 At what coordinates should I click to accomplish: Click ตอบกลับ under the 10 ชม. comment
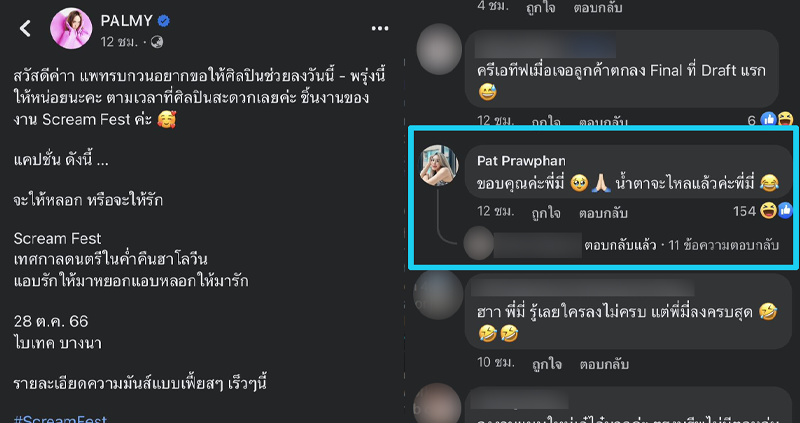604,364
